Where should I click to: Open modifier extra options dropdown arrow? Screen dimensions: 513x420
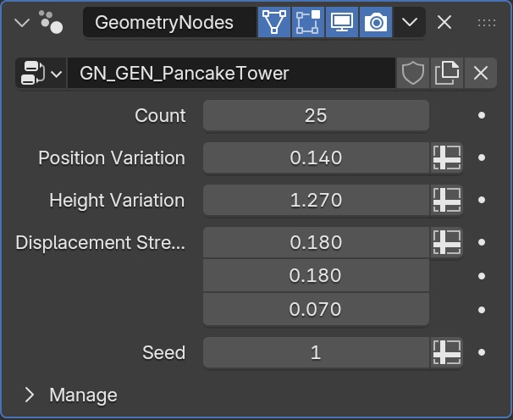(410, 23)
